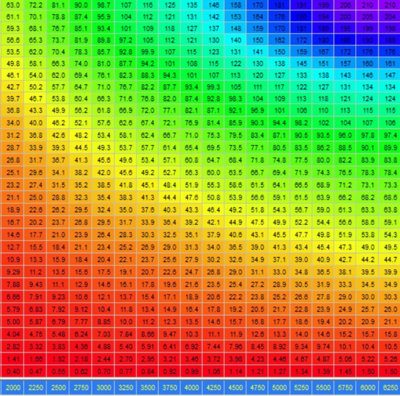Click the red cell containing 7.03
400x396 pixels.
pos(104,334)
